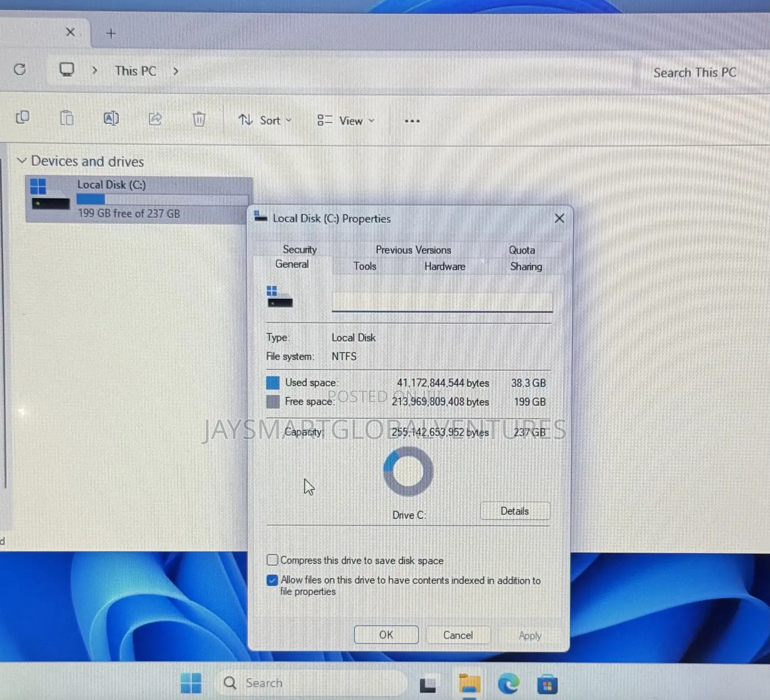The image size is (770, 700).
Task: Switch to the Security tab
Action: [x=299, y=249]
